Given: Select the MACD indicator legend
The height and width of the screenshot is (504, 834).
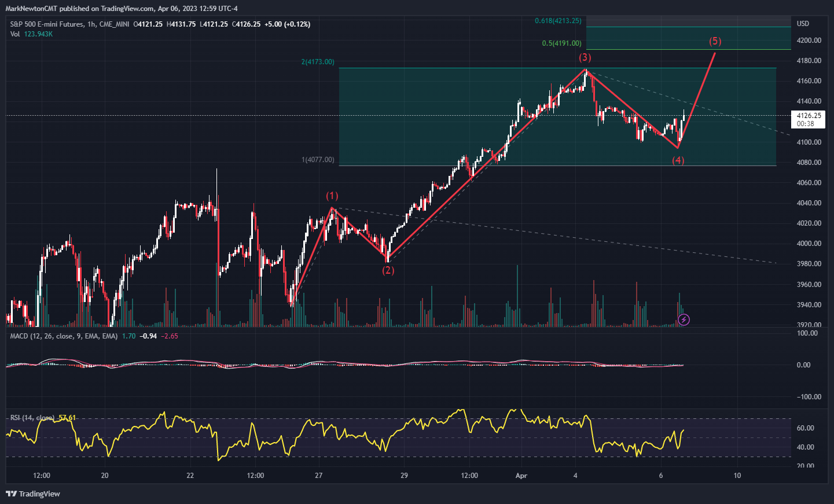Looking at the screenshot, I should [x=64, y=336].
